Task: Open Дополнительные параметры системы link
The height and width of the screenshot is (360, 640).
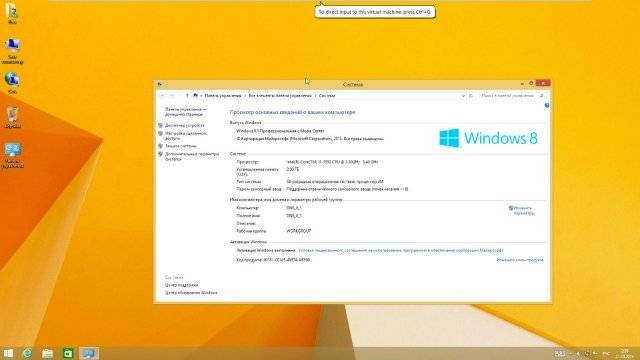Action: 192,156
